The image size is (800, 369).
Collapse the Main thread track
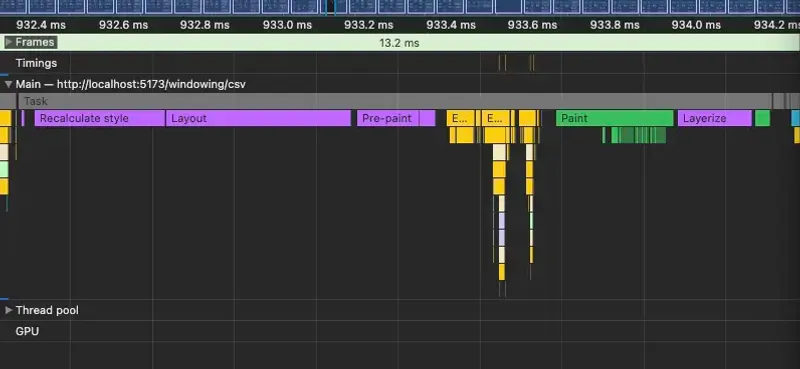pos(8,84)
